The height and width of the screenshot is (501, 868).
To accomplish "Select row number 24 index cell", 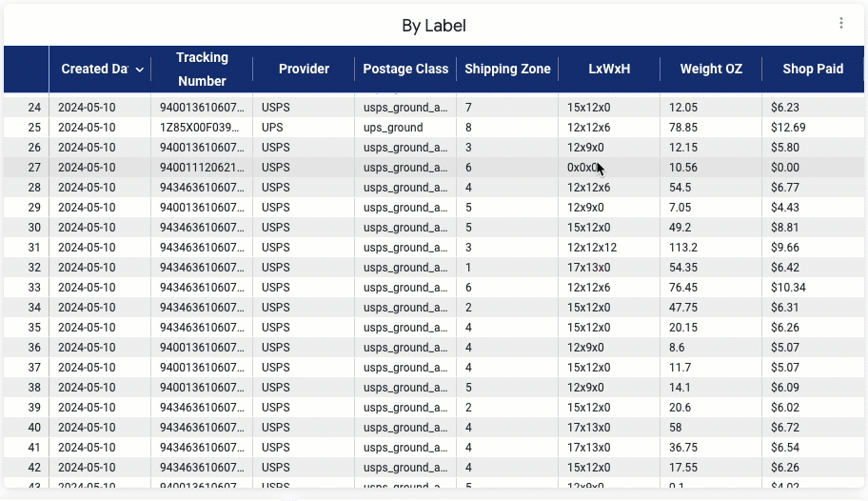I will tap(34, 108).
